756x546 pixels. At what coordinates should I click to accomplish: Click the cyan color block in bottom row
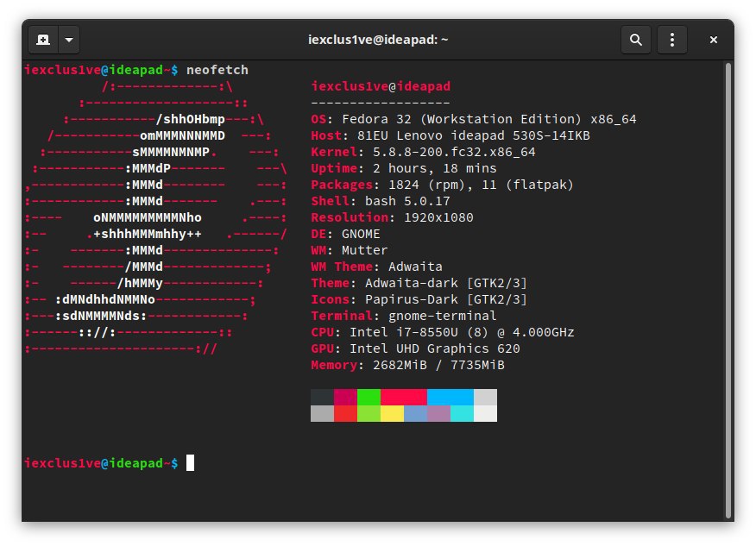[x=462, y=413]
